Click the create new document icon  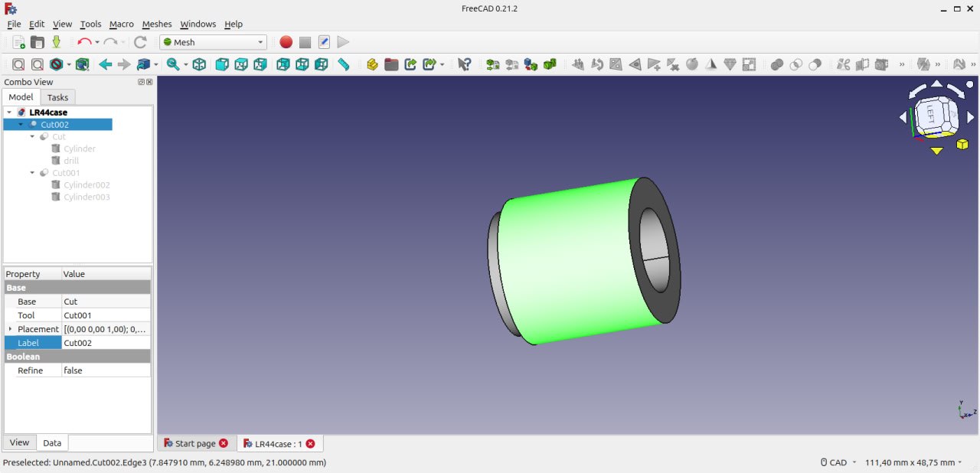click(18, 42)
